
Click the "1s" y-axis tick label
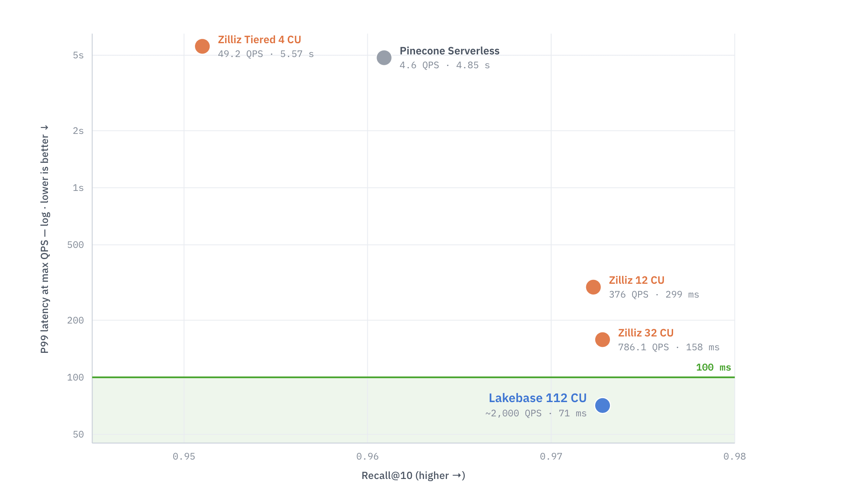pyautogui.click(x=78, y=188)
